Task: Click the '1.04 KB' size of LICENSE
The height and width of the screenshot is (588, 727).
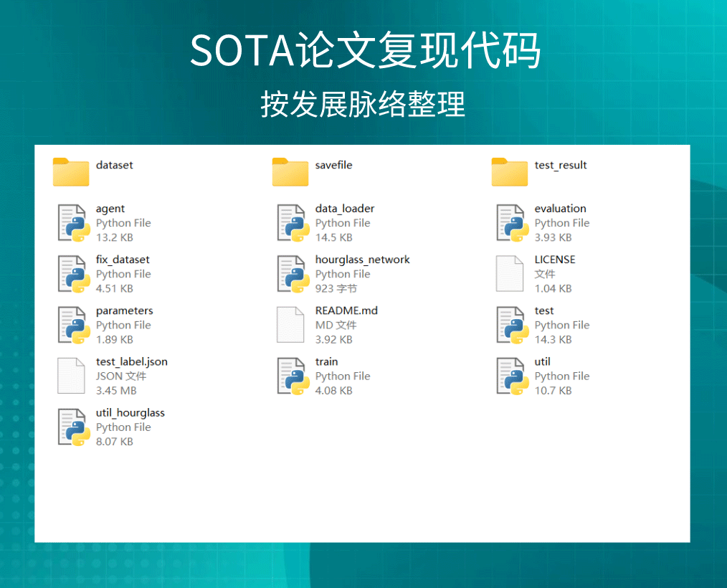Action: coord(553,288)
